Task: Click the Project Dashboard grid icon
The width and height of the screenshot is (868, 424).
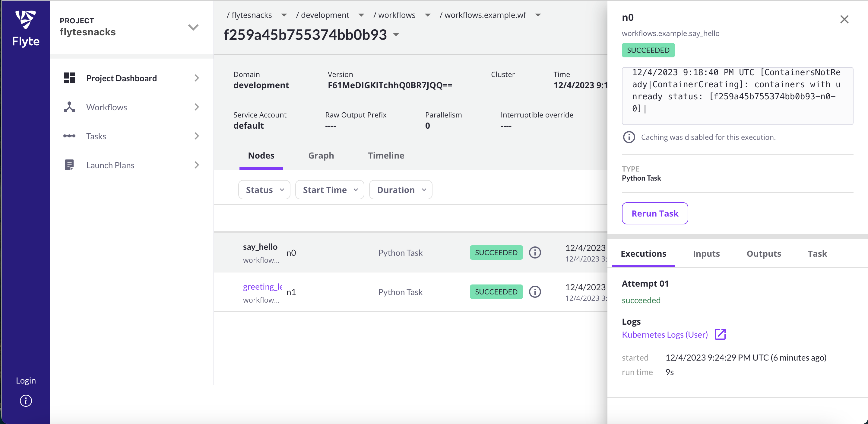Action: pyautogui.click(x=69, y=78)
